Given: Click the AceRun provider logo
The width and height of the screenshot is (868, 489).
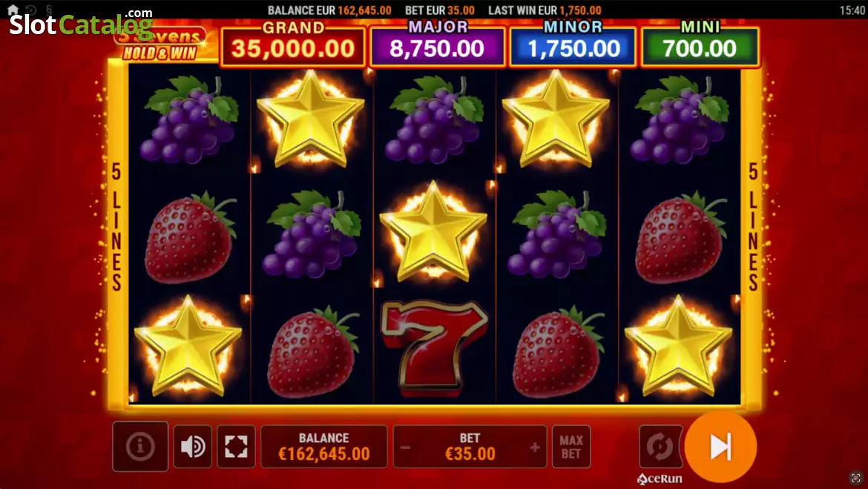Looking at the screenshot, I should click(660, 479).
